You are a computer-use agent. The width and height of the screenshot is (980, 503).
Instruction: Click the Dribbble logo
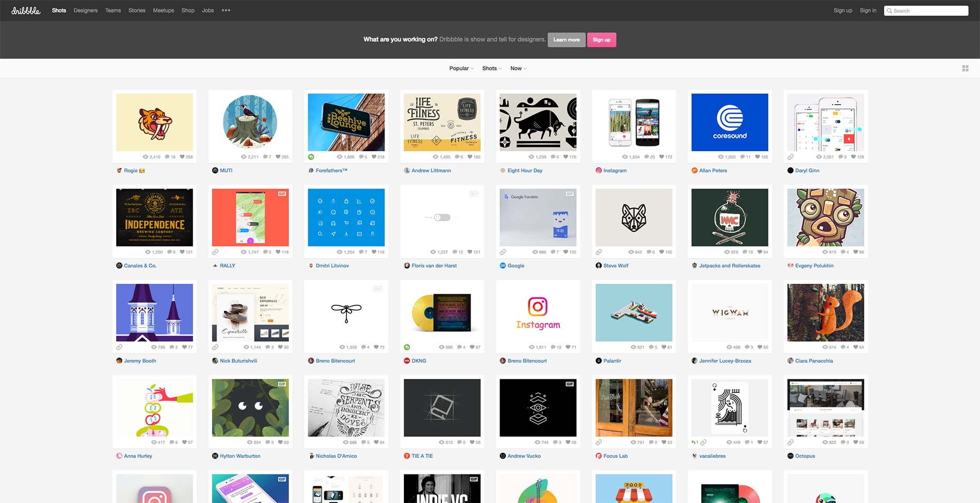tap(26, 10)
